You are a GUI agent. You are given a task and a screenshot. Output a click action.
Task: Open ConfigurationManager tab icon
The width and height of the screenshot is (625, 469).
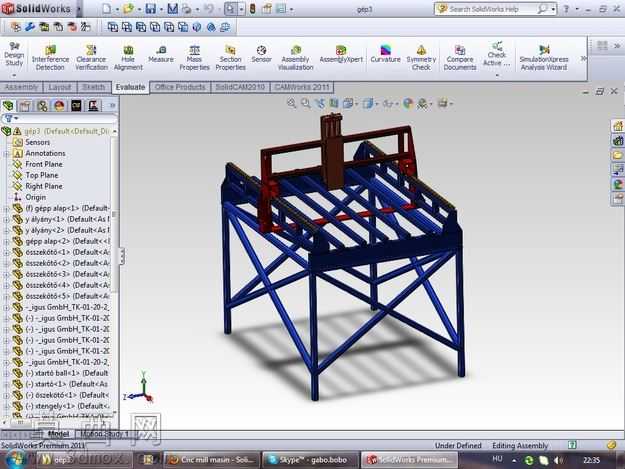click(42, 106)
